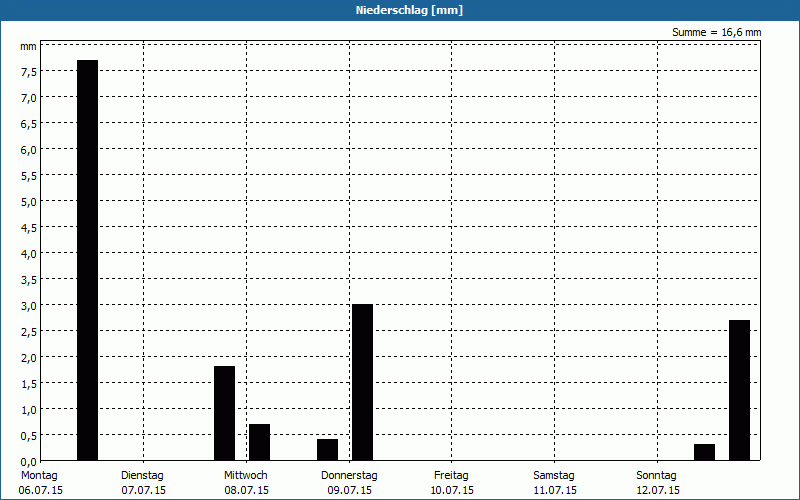This screenshot has height=500, width=800.
Task: Click the Montag axis label
Action: pos(39,476)
